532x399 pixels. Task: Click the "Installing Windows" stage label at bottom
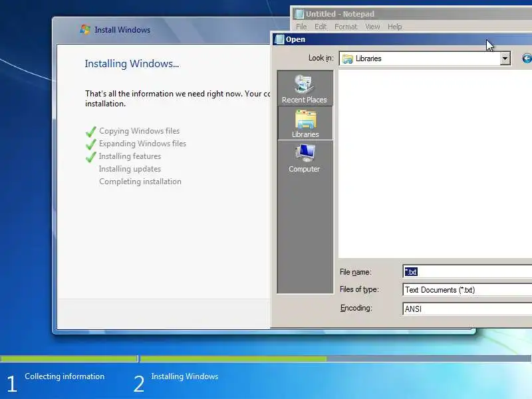[x=185, y=376]
